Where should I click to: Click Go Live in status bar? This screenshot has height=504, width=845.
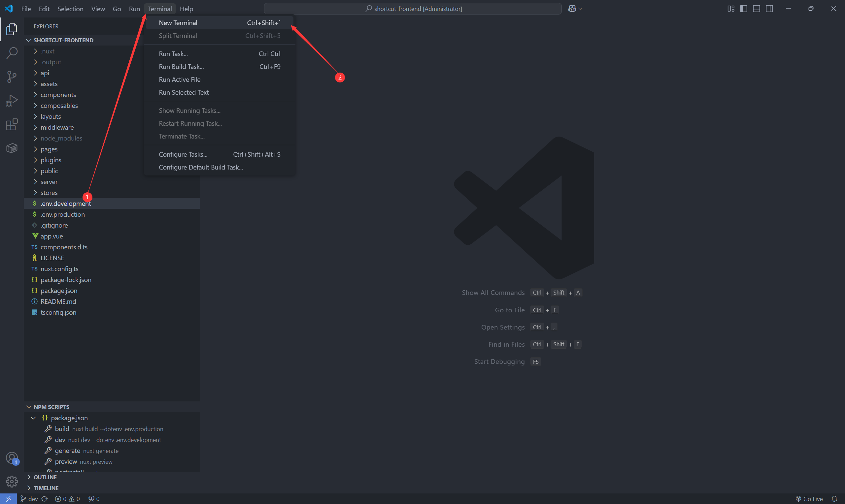coord(809,499)
